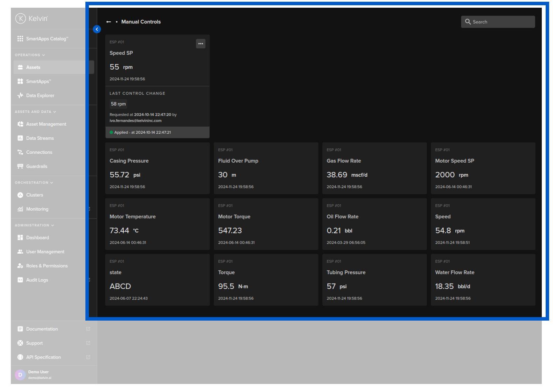This screenshot has height=392, width=553.
Task: Click the Clusters icon
Action: pyautogui.click(x=20, y=195)
